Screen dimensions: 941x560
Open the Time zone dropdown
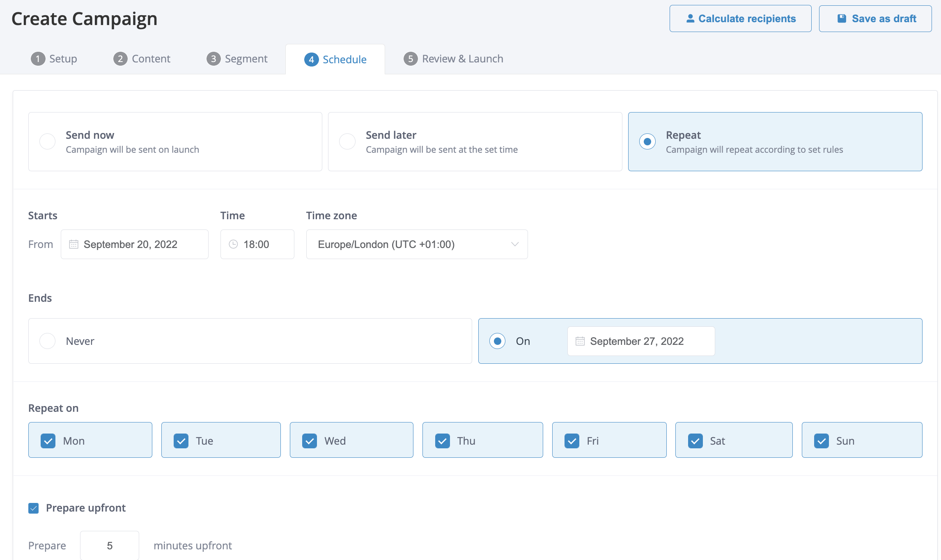[x=417, y=244]
